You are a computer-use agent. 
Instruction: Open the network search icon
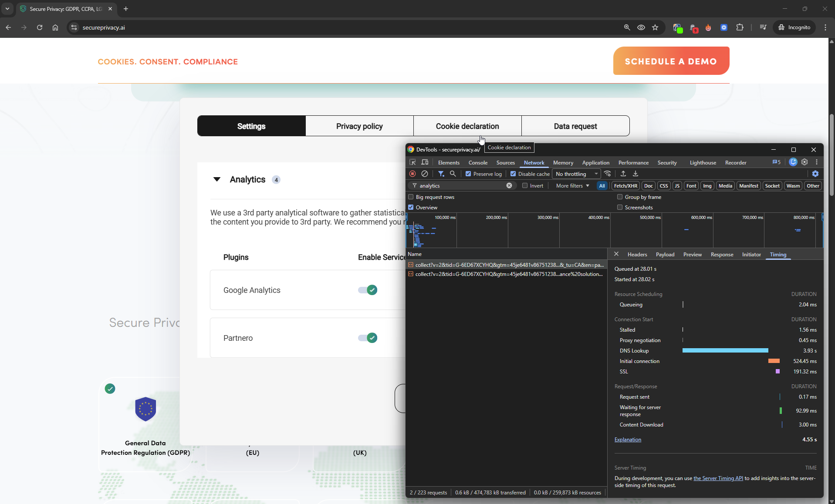[453, 173]
